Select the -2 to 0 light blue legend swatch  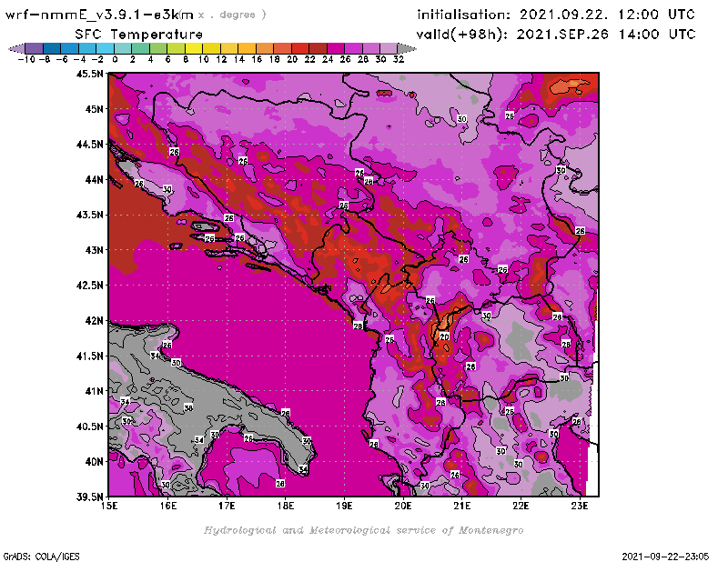coord(105,48)
